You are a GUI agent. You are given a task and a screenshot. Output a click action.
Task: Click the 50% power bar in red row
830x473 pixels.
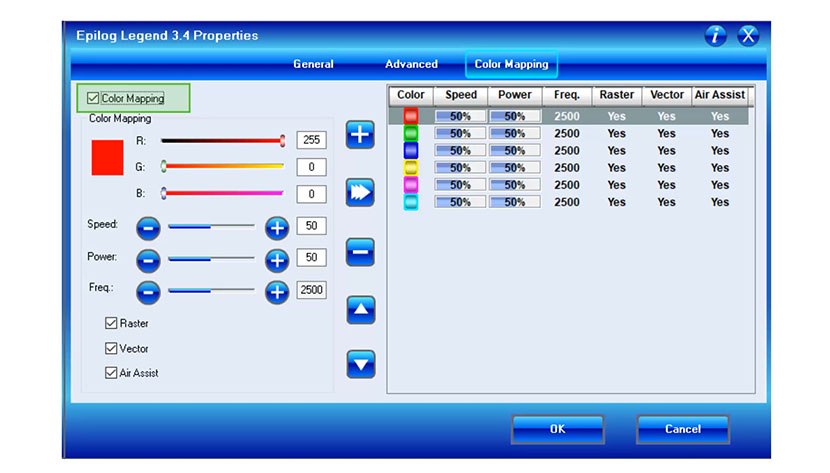(515, 116)
